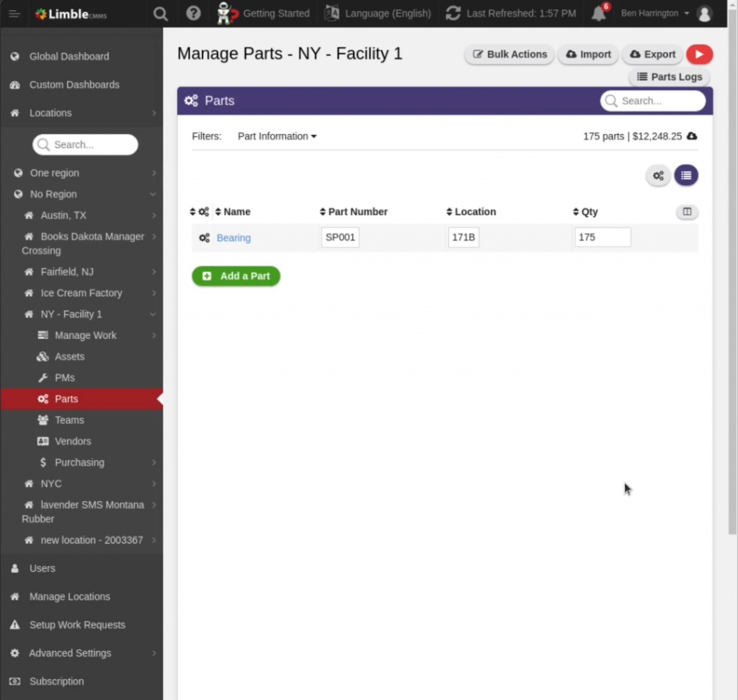Viewport: 738px width, 700px height.
Task: Click the user avatar icon
Action: (705, 14)
